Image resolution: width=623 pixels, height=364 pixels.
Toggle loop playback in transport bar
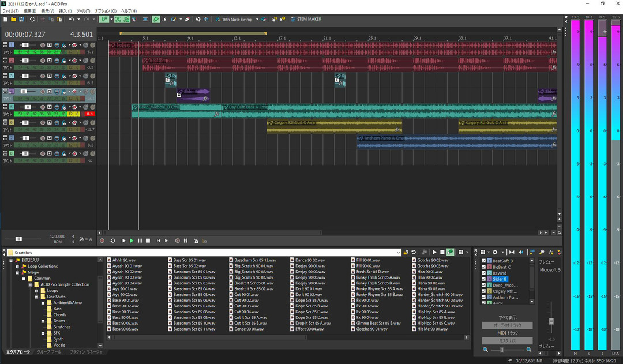(113, 241)
